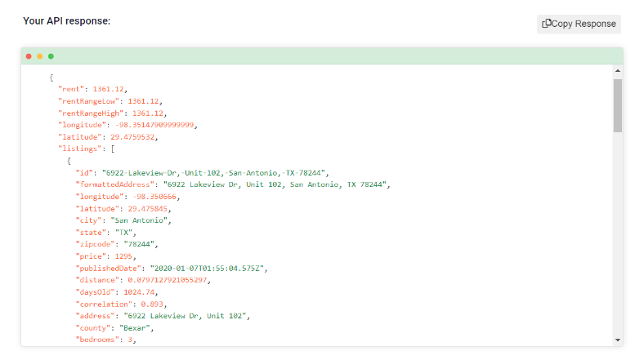Screen dimensions: 644x360
Task: Click the publishedDate timestamp value
Action: click(x=207, y=268)
